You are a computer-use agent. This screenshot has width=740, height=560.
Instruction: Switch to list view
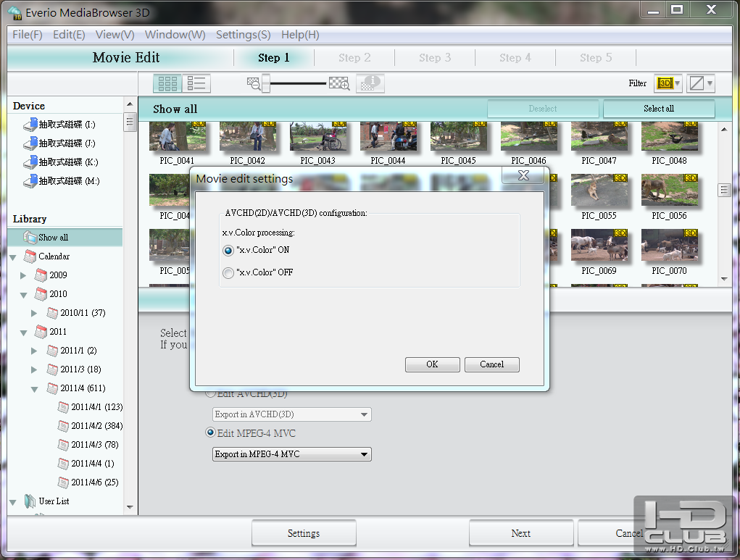click(x=196, y=83)
